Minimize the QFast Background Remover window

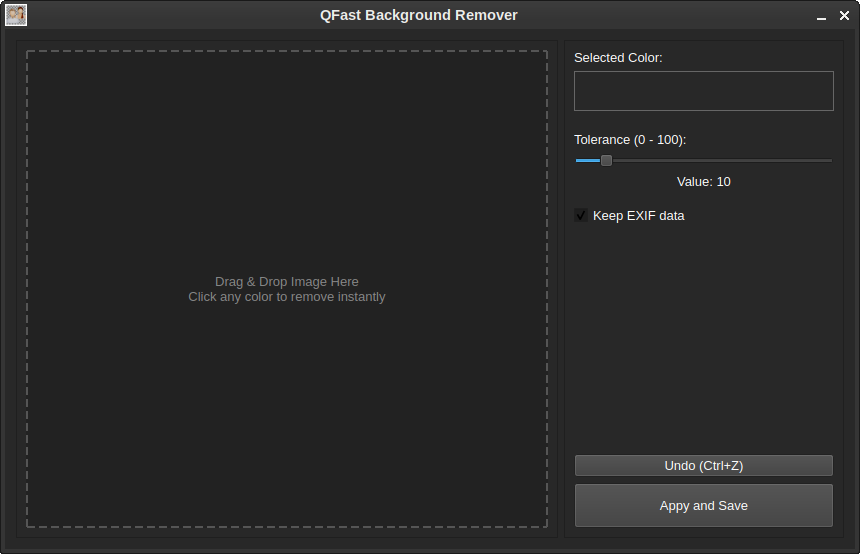[821, 16]
